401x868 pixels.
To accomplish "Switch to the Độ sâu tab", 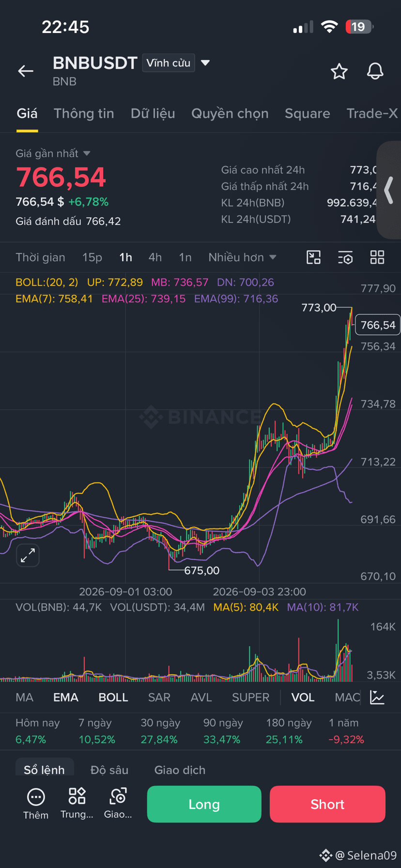I will [x=109, y=770].
